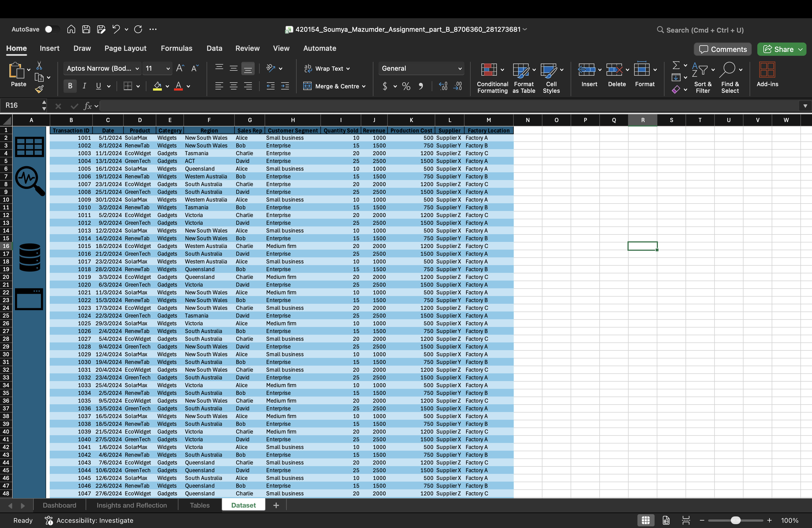Click the Save icon in title bar

(86, 29)
